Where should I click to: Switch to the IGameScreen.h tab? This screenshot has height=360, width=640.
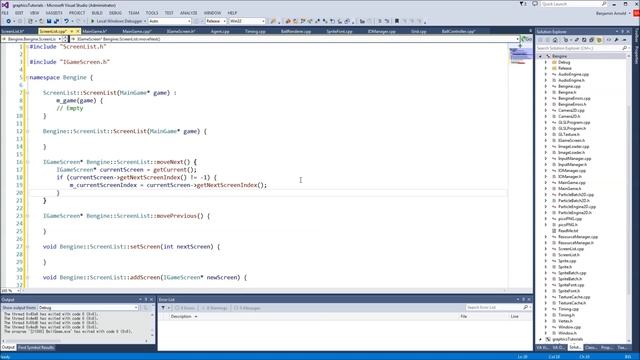pos(181,31)
